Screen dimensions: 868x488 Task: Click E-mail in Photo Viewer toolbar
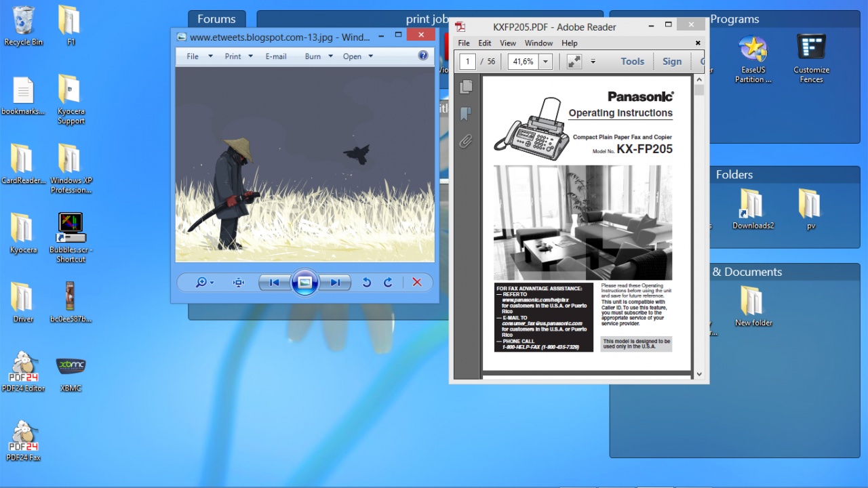[x=276, y=56]
